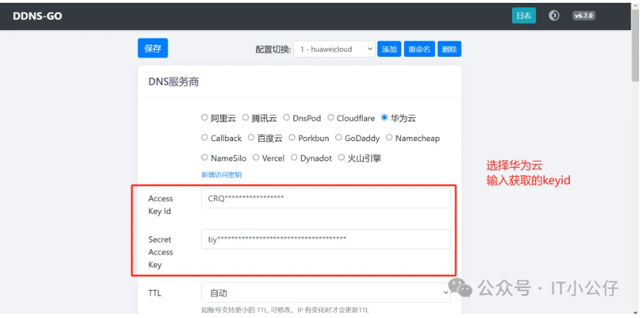Rename the config using 重命名
This screenshot has width=644, height=318.
click(x=420, y=49)
